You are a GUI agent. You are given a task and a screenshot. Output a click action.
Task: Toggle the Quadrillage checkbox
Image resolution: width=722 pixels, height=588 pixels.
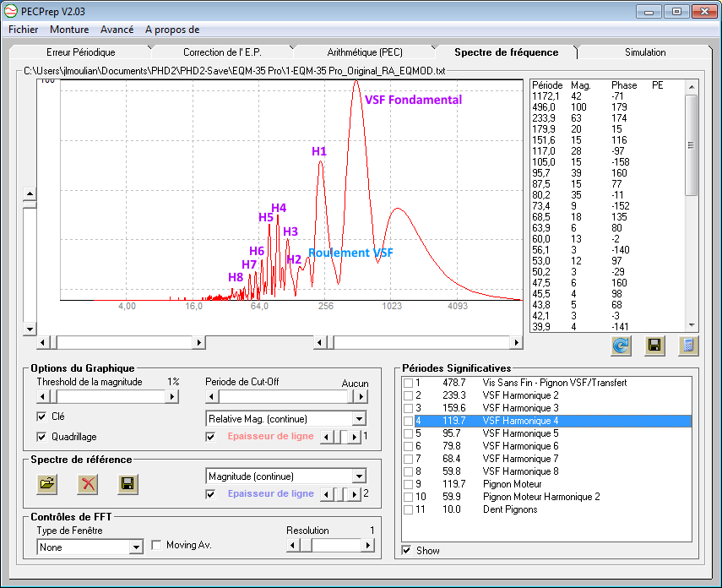click(x=41, y=437)
